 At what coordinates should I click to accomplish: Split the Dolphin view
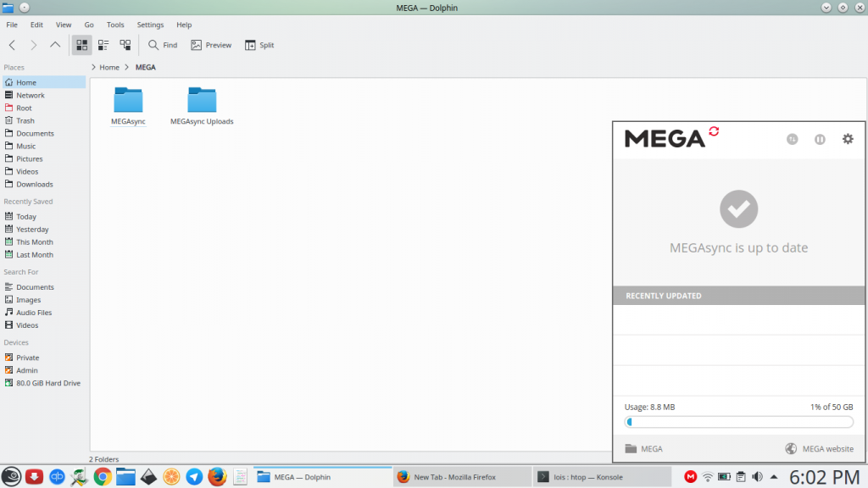[259, 45]
